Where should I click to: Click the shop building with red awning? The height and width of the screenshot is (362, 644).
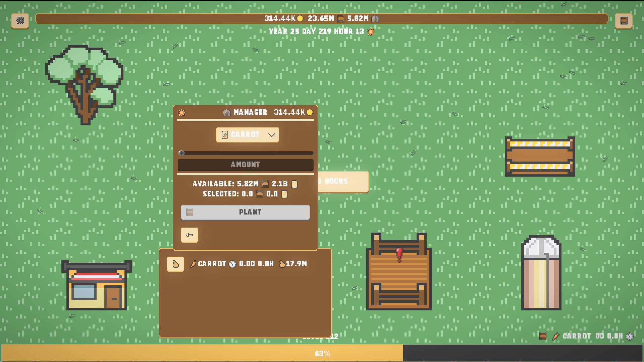97,286
